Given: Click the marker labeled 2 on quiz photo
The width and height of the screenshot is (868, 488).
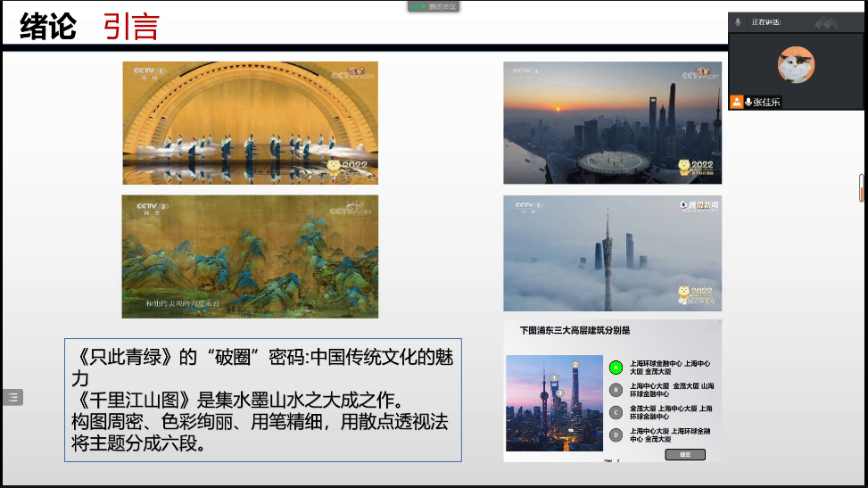Looking at the screenshot, I should (575, 365).
